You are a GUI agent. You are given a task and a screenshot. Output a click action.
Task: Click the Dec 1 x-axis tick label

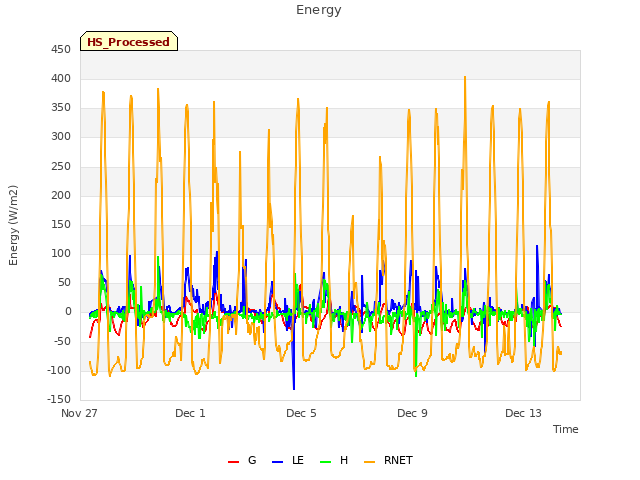click(x=190, y=413)
